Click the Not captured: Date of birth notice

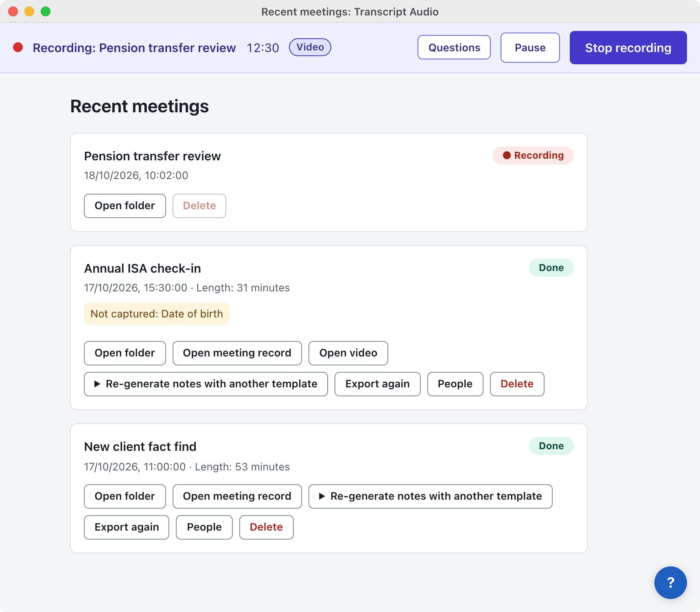(157, 314)
